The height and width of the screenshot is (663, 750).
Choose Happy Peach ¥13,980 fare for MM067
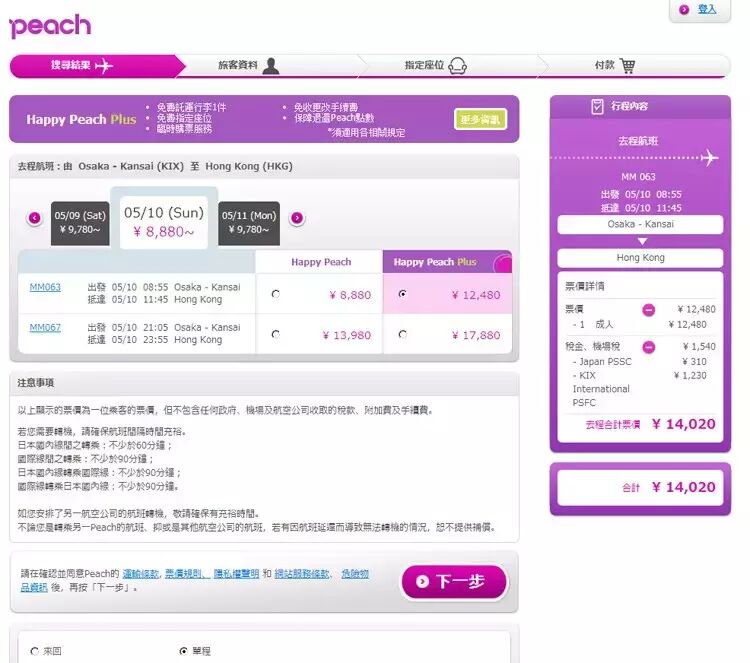(x=276, y=334)
